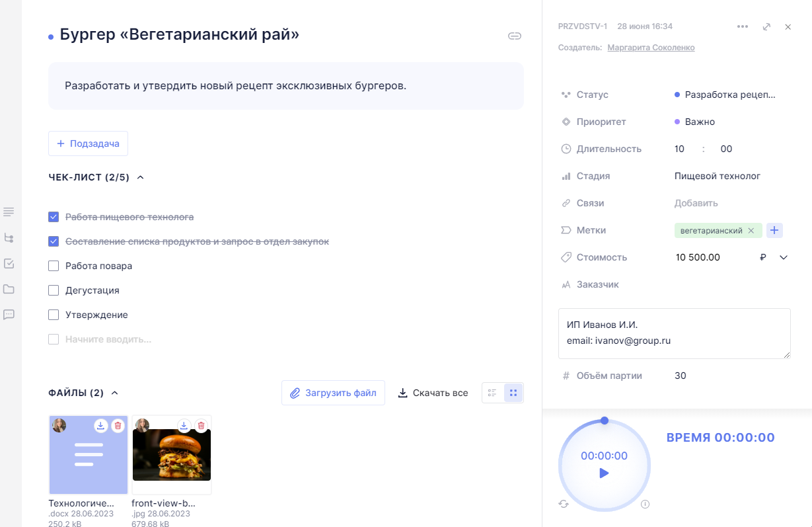Screen dimensions: 812x527
Task: Edit the cost value 10 500.00
Action: pyautogui.click(x=698, y=257)
